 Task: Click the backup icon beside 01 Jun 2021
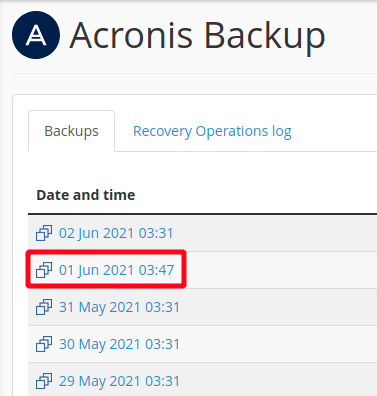click(44, 270)
